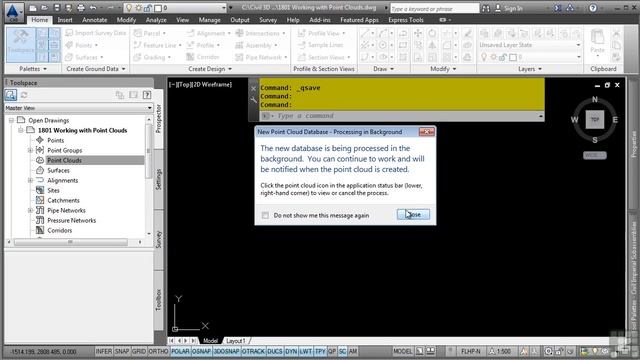Screen dimensions: 640x360
Task: Click the MODEL space button in status bar
Action: coord(402,351)
